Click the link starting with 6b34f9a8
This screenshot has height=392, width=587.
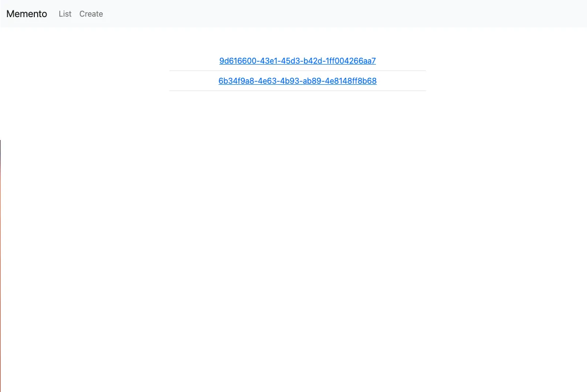(x=297, y=81)
